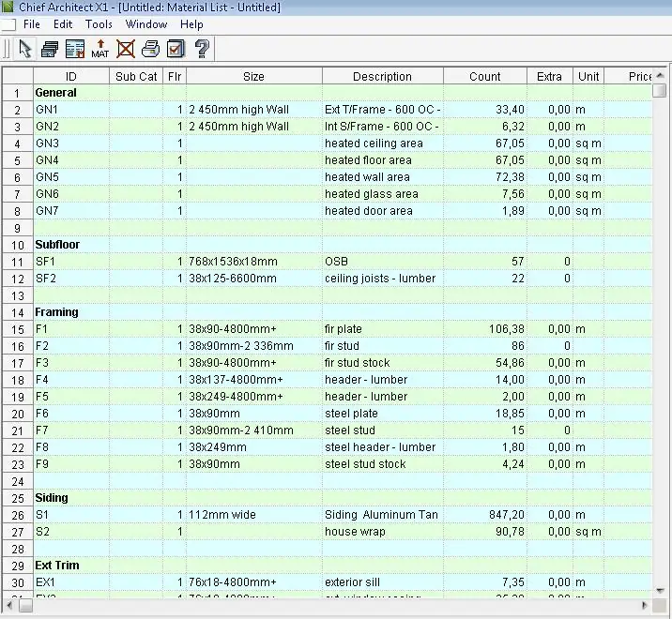This screenshot has height=619, width=672.
Task: Open the Edit menu
Action: tap(63, 24)
